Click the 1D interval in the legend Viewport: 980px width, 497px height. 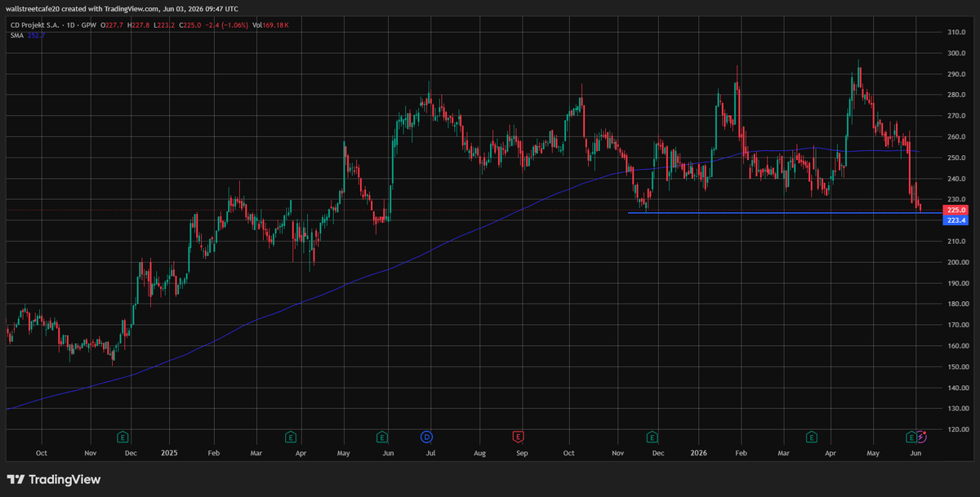click(70, 25)
